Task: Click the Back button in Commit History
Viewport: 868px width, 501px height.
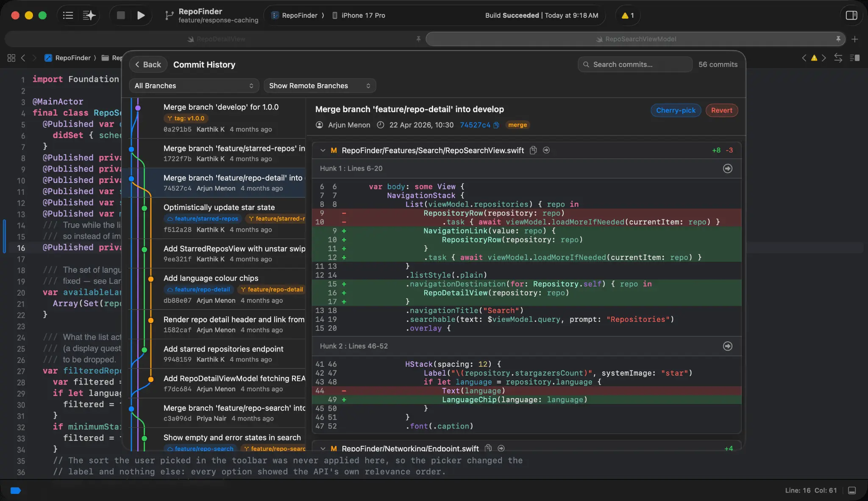Action: coord(148,64)
